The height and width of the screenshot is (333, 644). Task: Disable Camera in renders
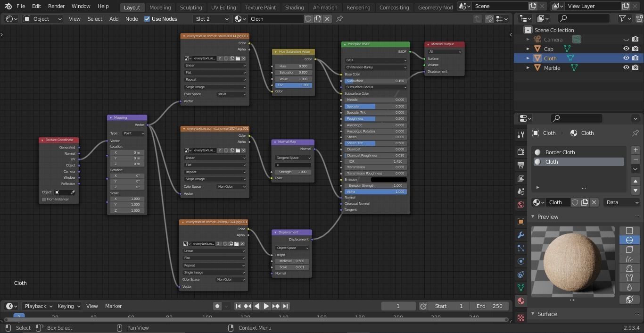pyautogui.click(x=636, y=39)
